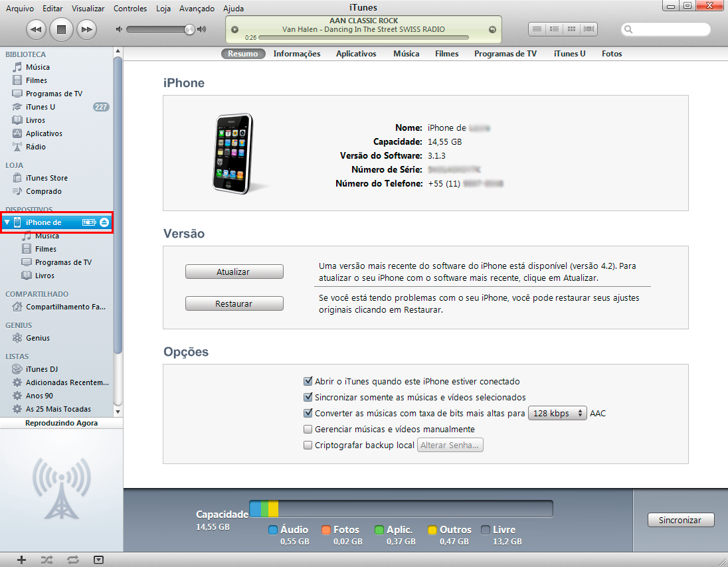Click the high volume speaker icon

point(201,29)
